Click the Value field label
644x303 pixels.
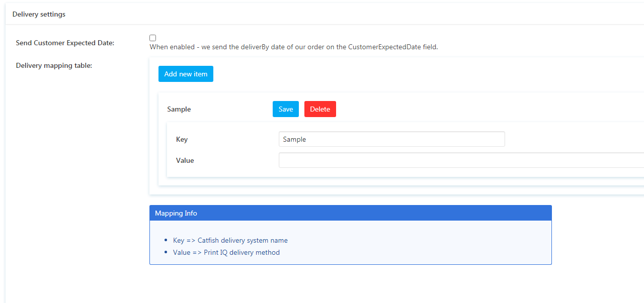point(185,160)
